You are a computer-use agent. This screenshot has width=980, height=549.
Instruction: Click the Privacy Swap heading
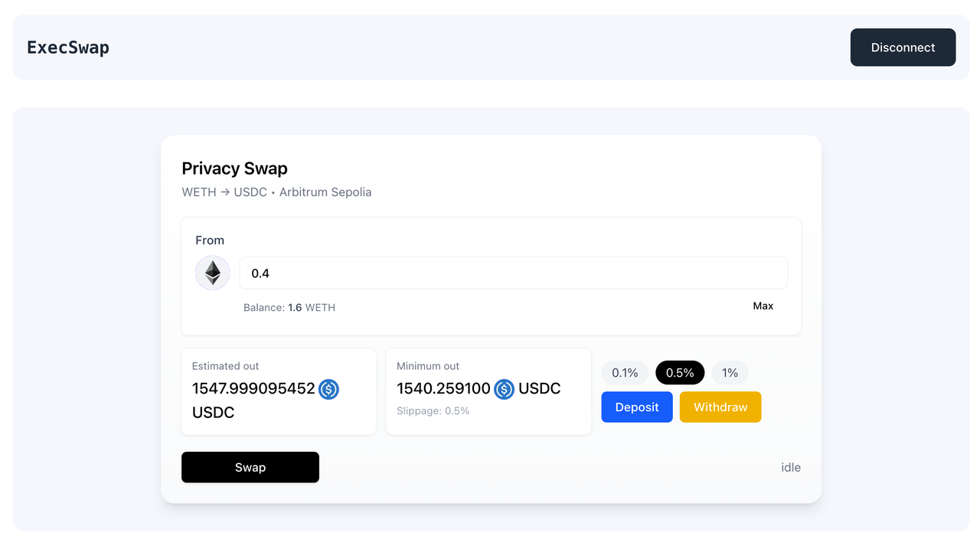pyautogui.click(x=234, y=168)
